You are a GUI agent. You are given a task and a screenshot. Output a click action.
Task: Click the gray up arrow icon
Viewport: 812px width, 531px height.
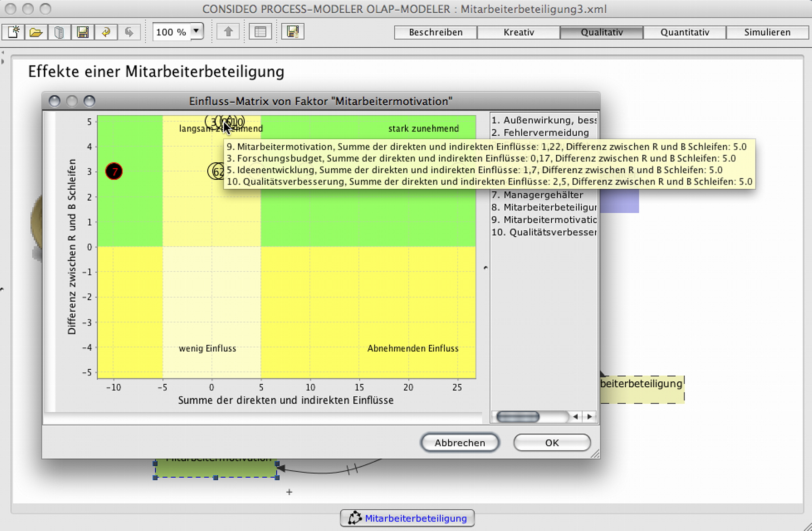228,32
